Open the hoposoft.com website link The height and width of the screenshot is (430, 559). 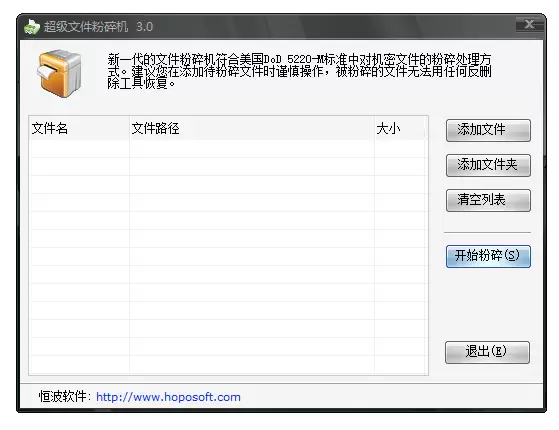(x=168, y=397)
